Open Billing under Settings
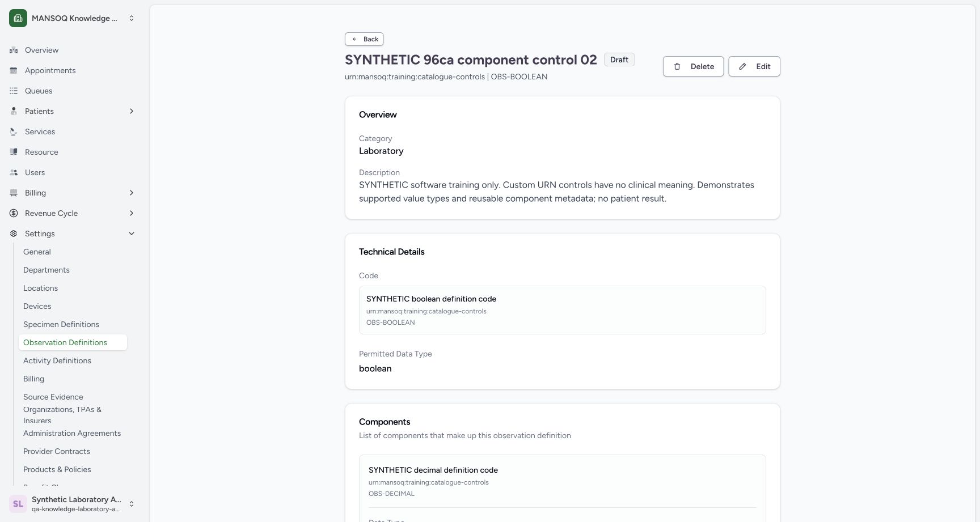 [x=73, y=379]
